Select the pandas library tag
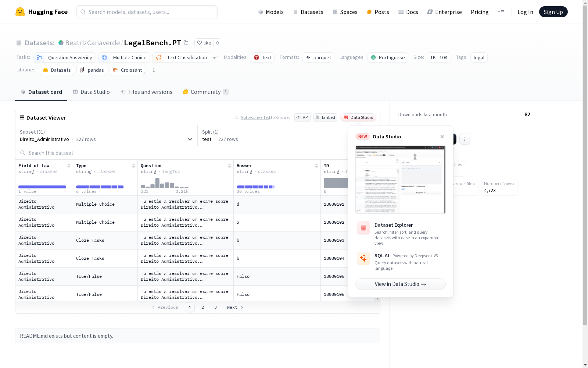The image size is (588, 368). [92, 70]
